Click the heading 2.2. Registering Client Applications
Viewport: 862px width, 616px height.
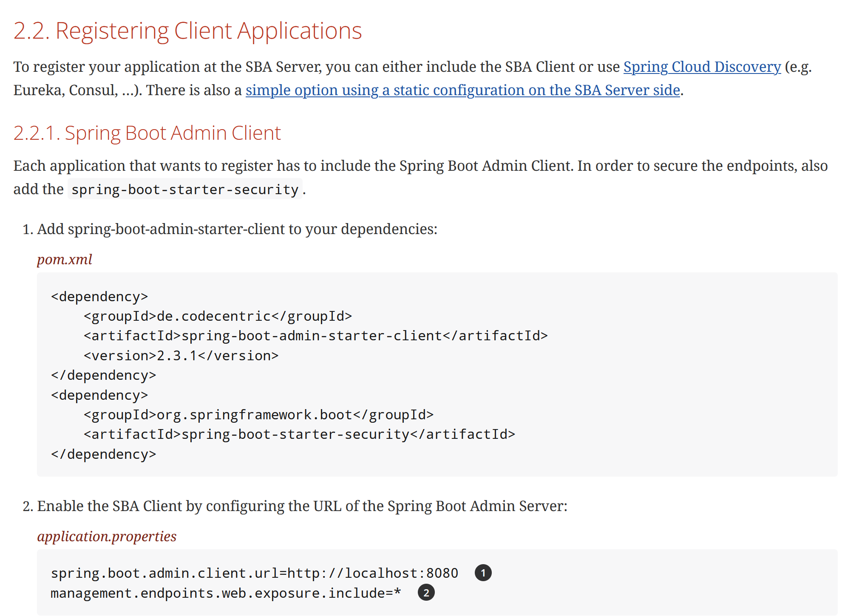tap(188, 30)
